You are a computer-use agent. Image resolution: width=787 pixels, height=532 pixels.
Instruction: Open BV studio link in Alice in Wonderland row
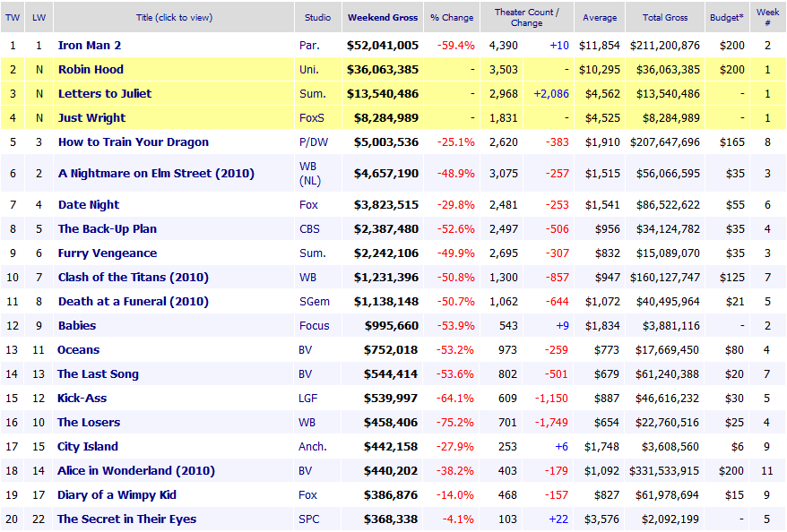(305, 470)
